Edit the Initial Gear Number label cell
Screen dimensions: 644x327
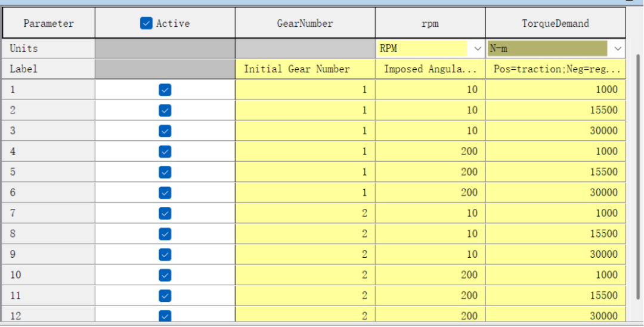305,69
